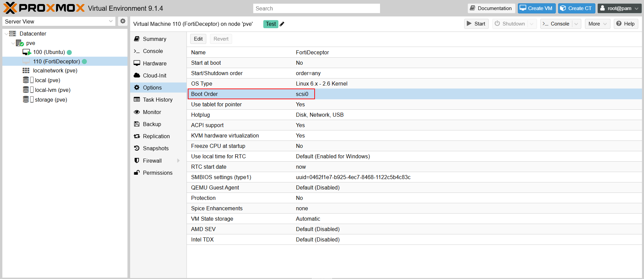Viewport: 644px width, 279px height.
Task: Open the Backup section
Action: [152, 124]
